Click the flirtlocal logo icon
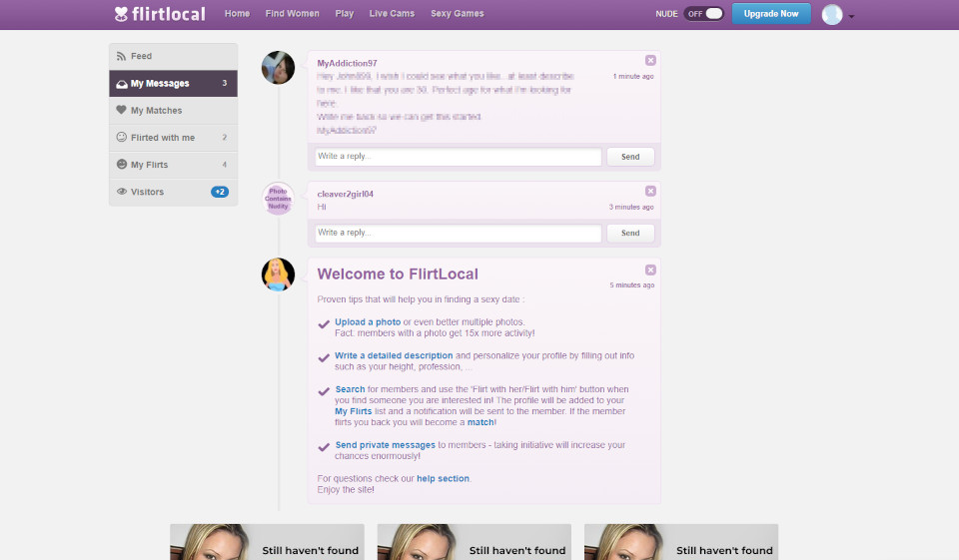Image resolution: width=959 pixels, height=560 pixels. coord(122,14)
